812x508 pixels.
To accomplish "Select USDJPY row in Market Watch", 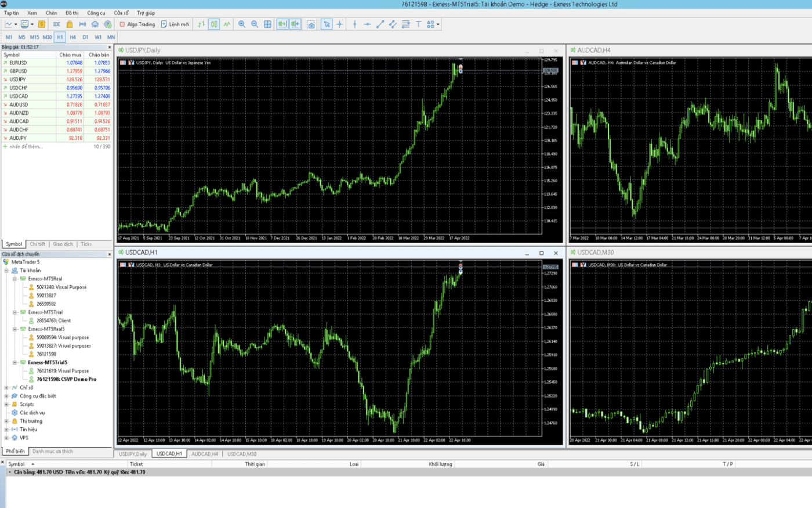I will point(17,80).
